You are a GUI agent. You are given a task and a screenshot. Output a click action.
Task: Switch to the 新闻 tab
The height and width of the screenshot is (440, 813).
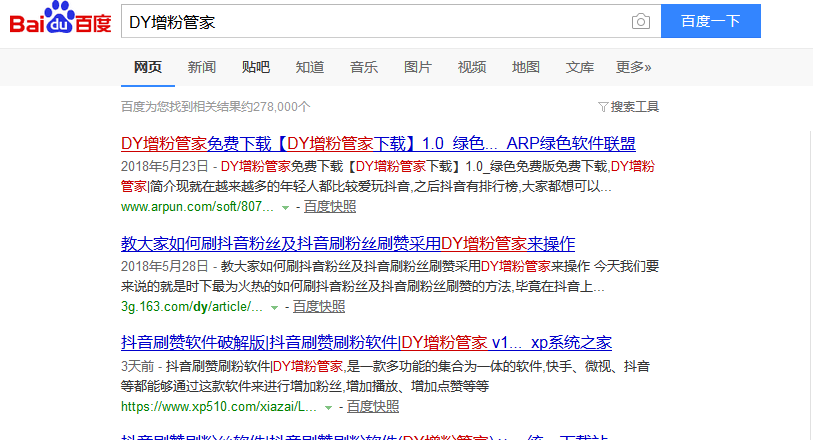tap(202, 67)
